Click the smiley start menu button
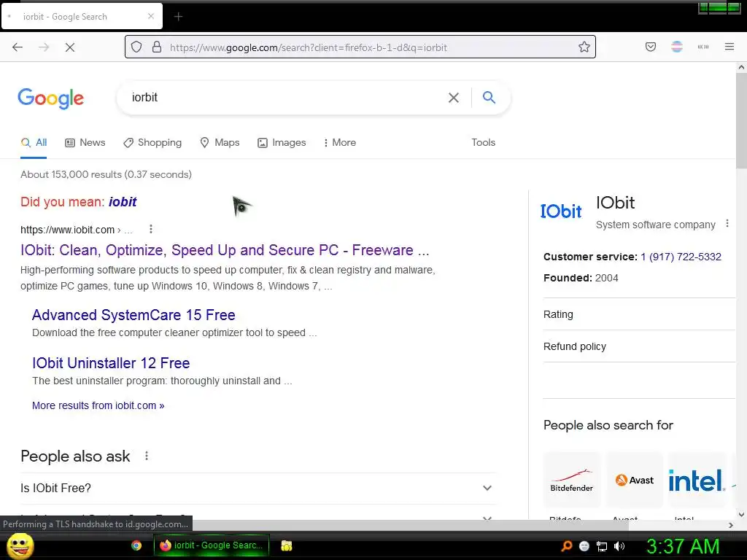Screen dimensions: 747x560 pyautogui.click(x=20, y=545)
